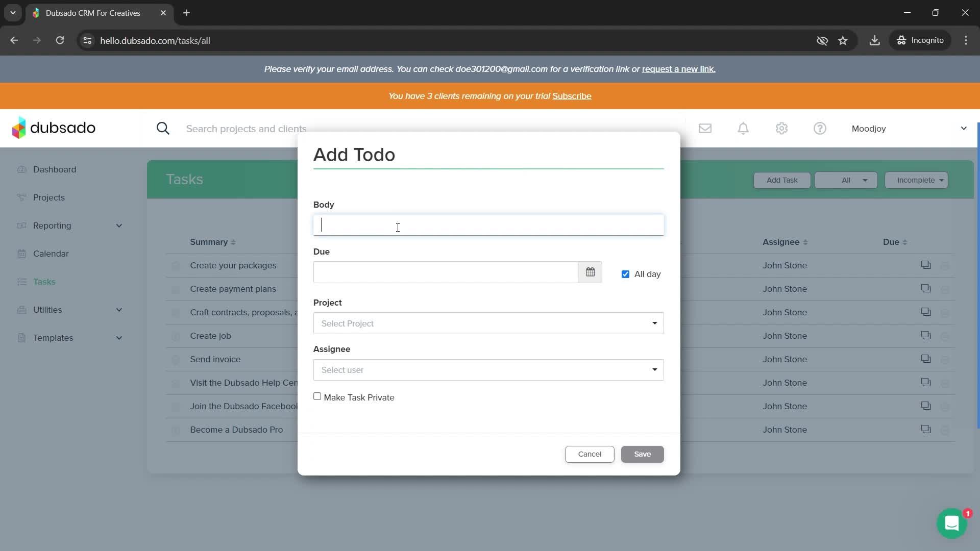980x551 pixels.
Task: Mark Create job task complete
Action: pyautogui.click(x=175, y=336)
